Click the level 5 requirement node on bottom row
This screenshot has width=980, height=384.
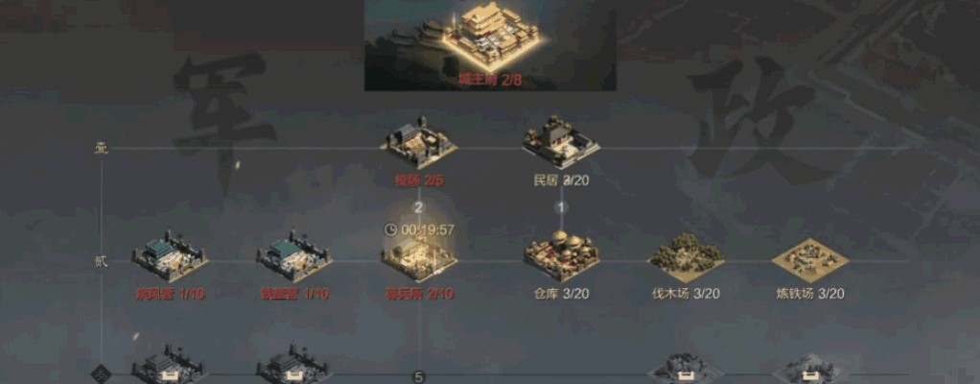click(419, 377)
